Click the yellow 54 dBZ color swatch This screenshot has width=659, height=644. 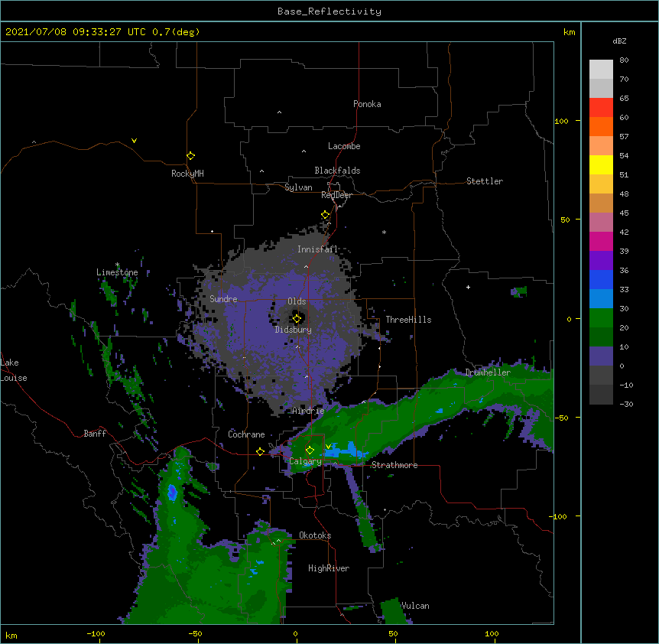[601, 164]
